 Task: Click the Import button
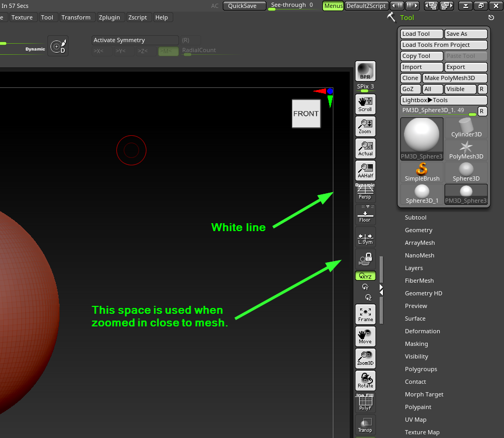(422, 67)
